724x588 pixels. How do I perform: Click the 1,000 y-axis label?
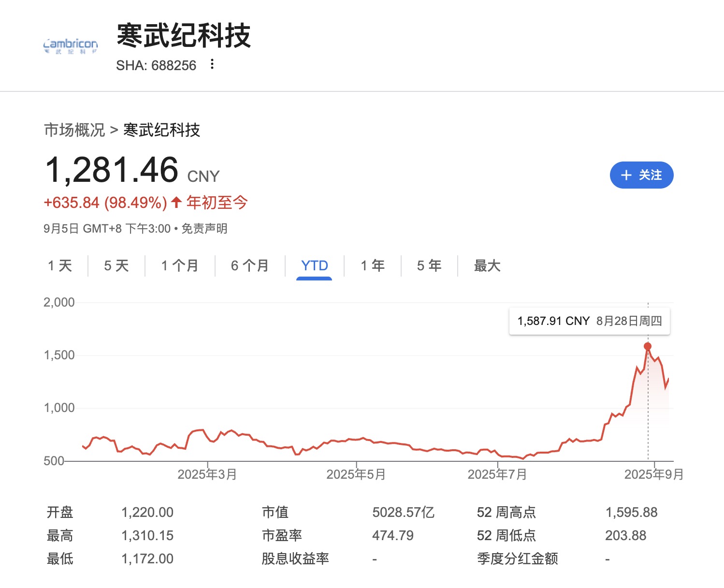59,408
